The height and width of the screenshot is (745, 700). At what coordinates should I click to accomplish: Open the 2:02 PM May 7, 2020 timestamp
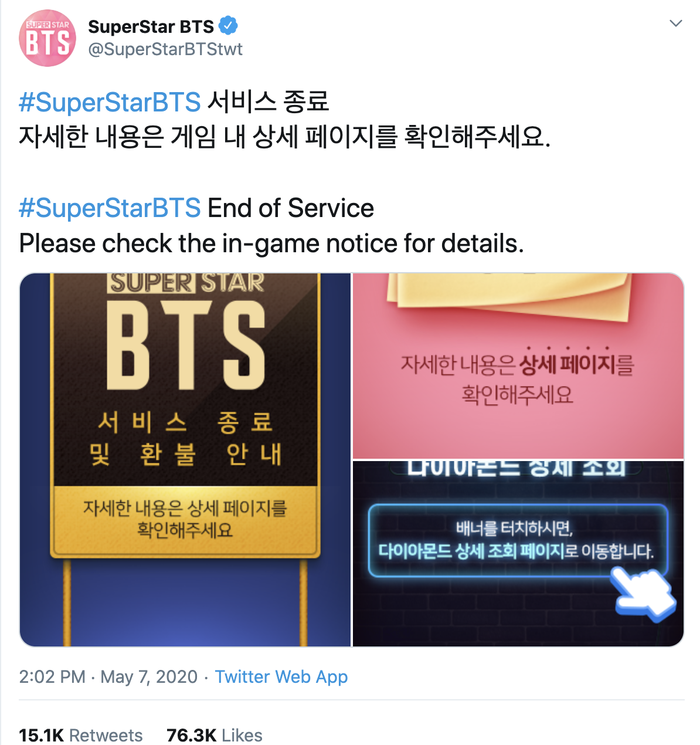pyautogui.click(x=108, y=677)
